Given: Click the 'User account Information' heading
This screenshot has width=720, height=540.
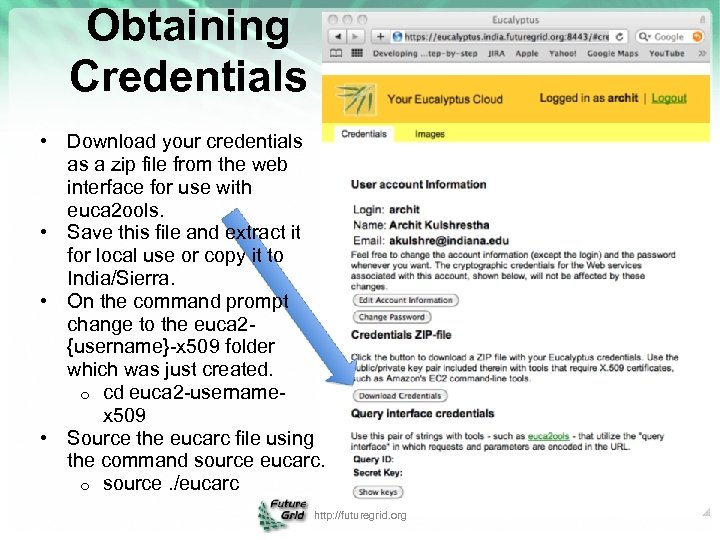Looking at the screenshot, I should (x=418, y=185).
